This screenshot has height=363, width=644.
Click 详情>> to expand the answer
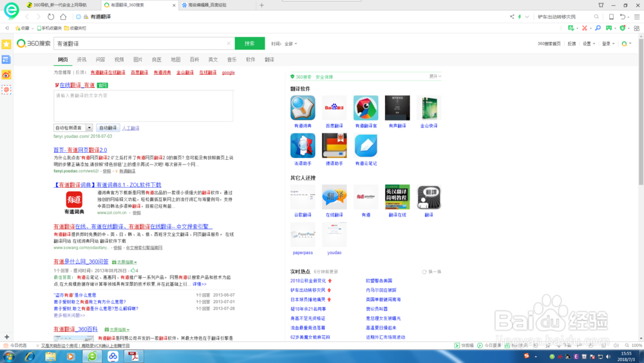[199, 284]
